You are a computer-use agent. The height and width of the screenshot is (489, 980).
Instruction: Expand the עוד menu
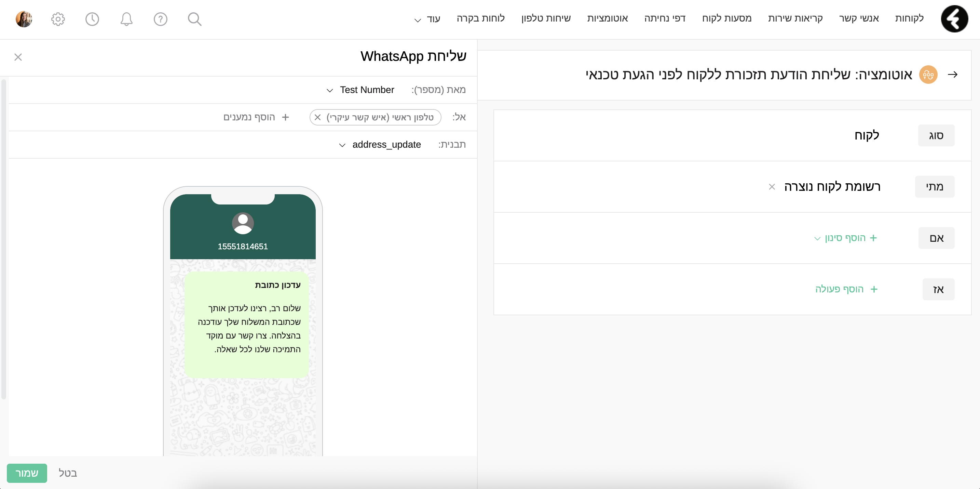(x=427, y=19)
